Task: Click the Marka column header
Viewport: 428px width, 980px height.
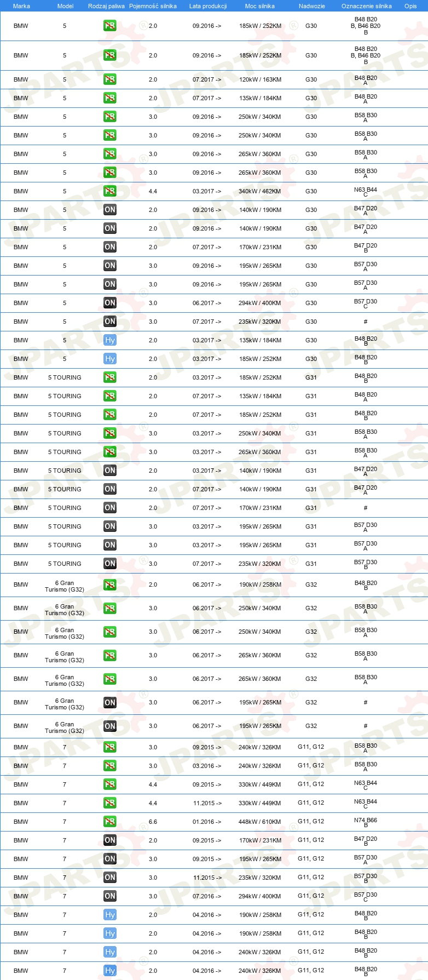Action: pyautogui.click(x=21, y=6)
